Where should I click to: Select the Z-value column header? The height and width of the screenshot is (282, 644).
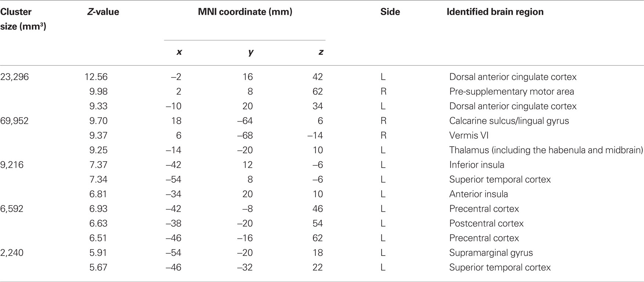click(x=102, y=12)
